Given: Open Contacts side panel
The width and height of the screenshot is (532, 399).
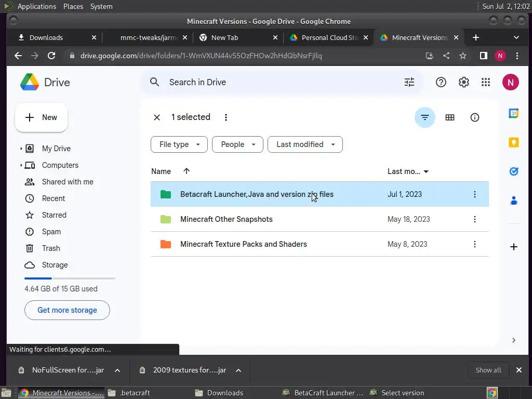Looking at the screenshot, I should click(513, 201).
